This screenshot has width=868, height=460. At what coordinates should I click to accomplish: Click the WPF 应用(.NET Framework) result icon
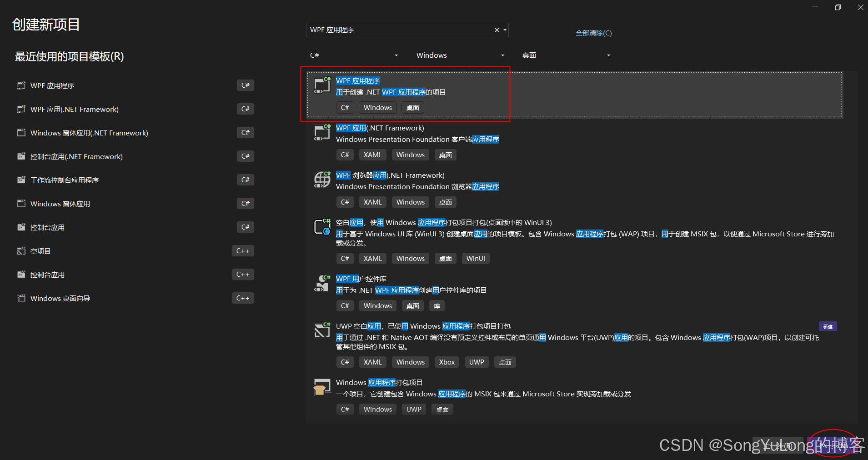pyautogui.click(x=322, y=133)
